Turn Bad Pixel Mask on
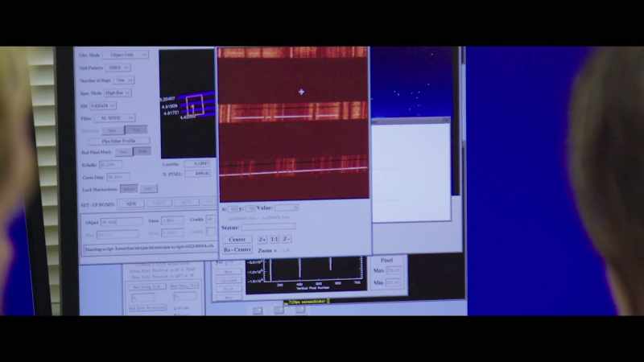 tap(123, 152)
